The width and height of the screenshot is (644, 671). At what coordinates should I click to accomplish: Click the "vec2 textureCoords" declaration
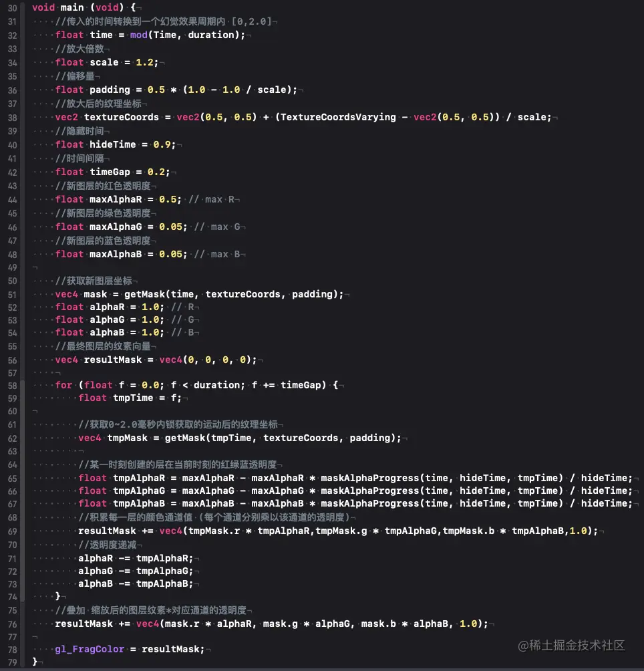(107, 117)
